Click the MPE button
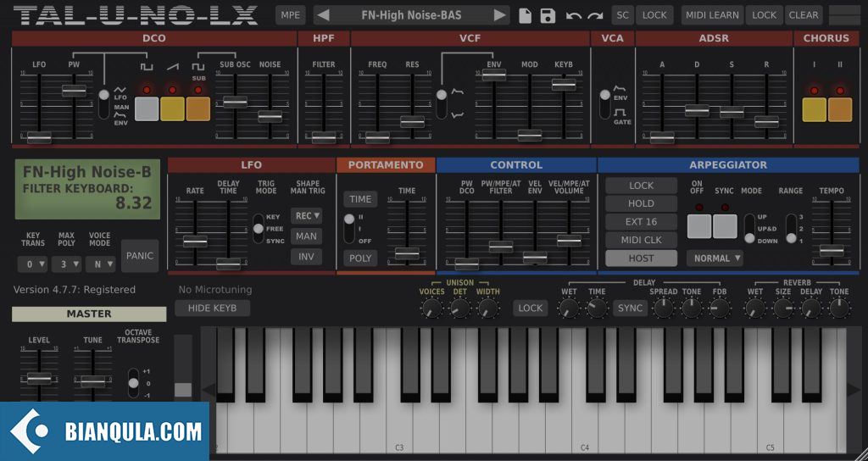 click(290, 15)
